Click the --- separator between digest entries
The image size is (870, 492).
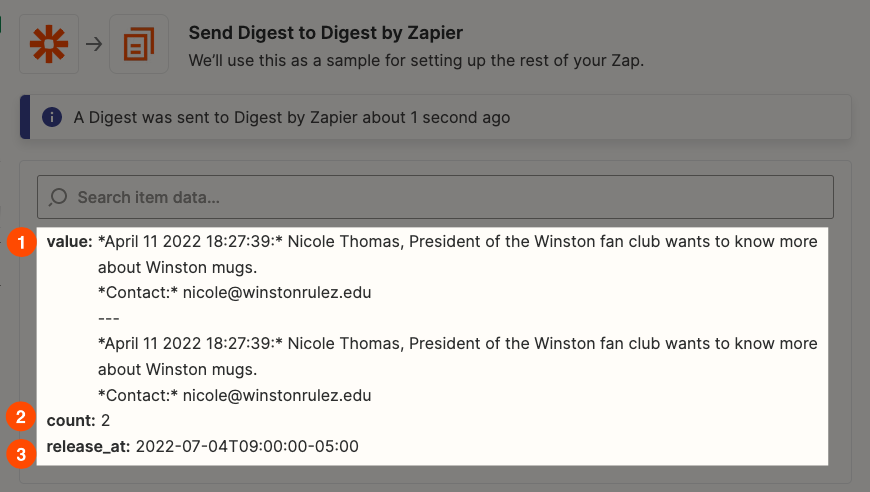point(109,318)
